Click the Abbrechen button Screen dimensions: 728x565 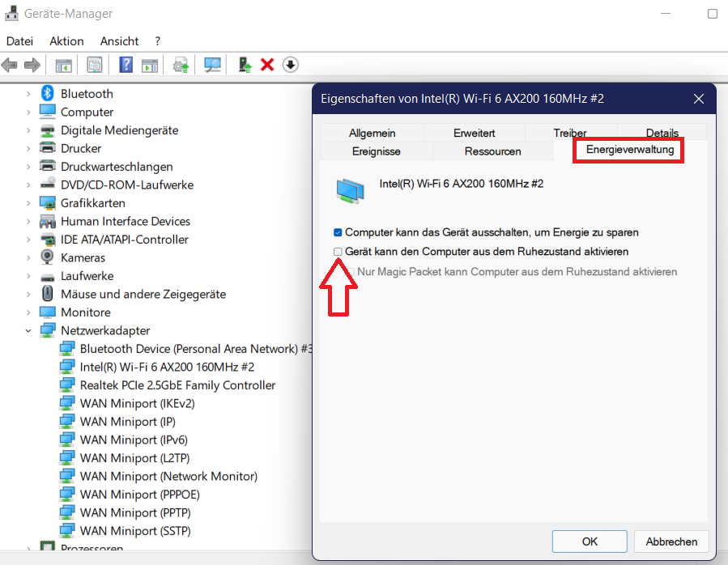point(671,542)
